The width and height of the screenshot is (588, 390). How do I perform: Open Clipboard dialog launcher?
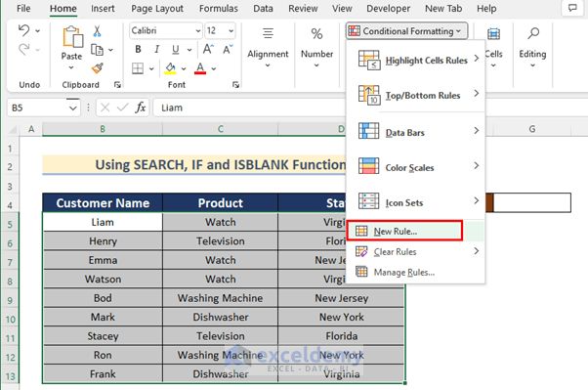(x=117, y=85)
